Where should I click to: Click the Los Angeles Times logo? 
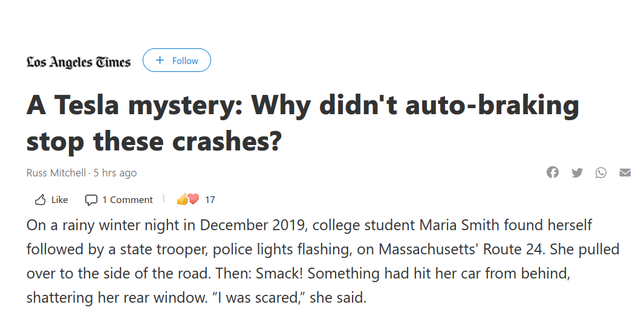pyautogui.click(x=79, y=62)
